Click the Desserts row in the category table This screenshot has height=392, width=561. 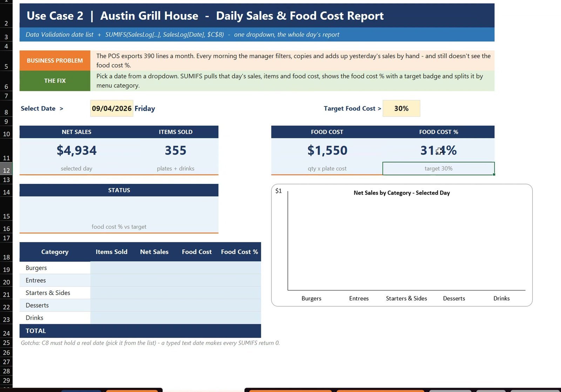tap(140, 305)
